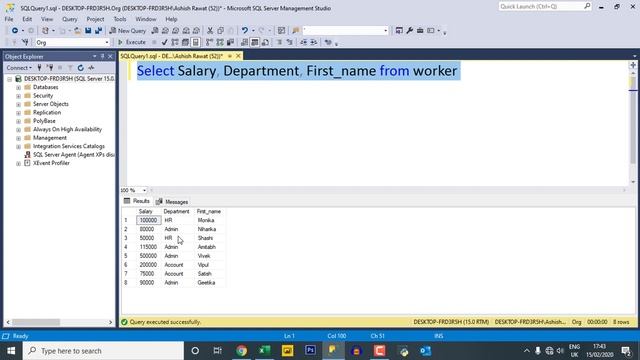Screen dimensions: 640x360
Task: Click the Cut scissors icon
Action: point(210,31)
